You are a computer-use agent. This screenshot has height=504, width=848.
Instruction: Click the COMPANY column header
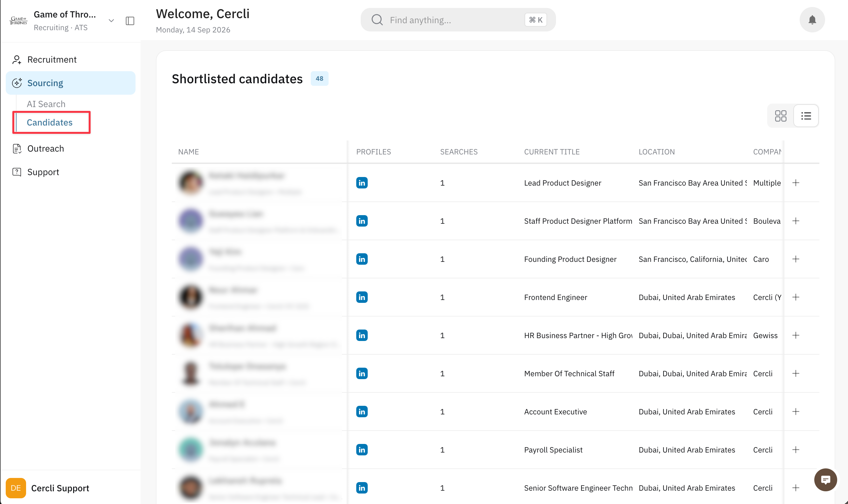(767, 152)
